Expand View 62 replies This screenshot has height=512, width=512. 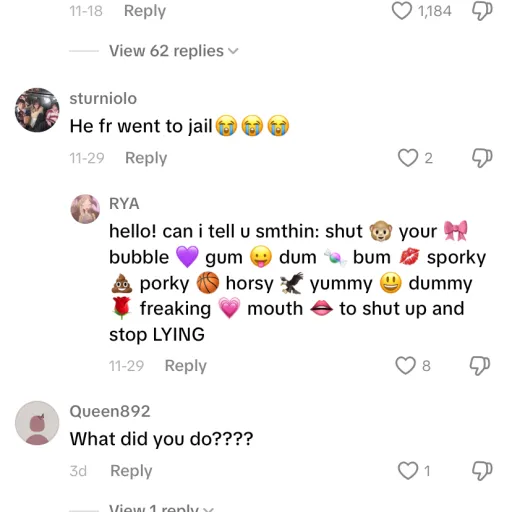click(x=173, y=51)
